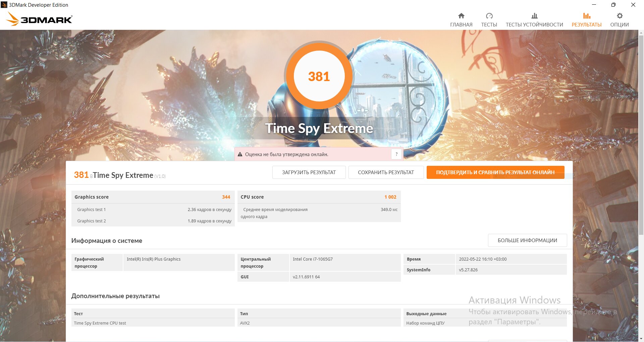Click the GUI version v2.11.6911 64
Image resolution: width=644 pixels, height=342 pixels.
tap(306, 277)
